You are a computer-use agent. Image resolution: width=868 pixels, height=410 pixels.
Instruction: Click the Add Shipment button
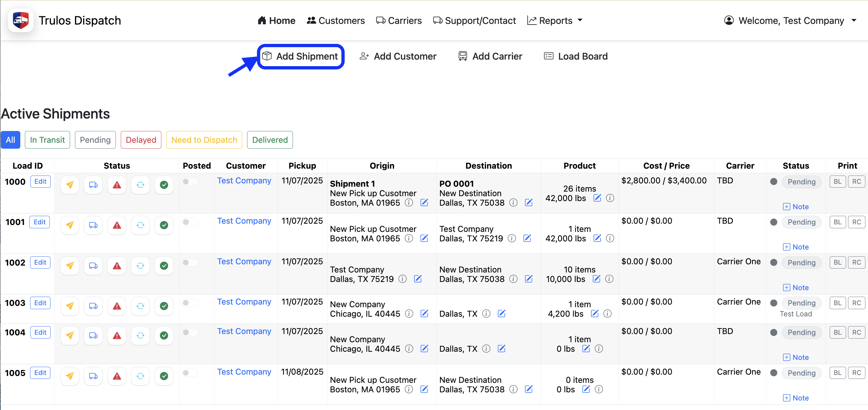(x=301, y=56)
